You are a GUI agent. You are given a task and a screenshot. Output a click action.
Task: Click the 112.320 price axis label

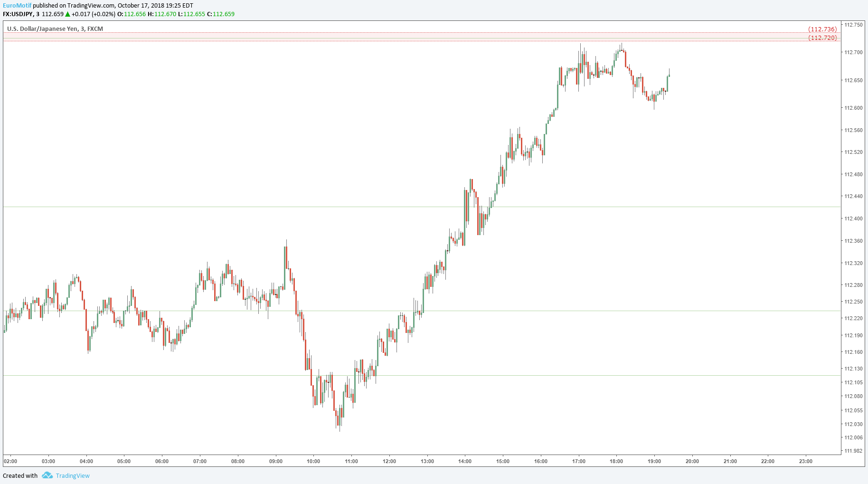(853, 263)
